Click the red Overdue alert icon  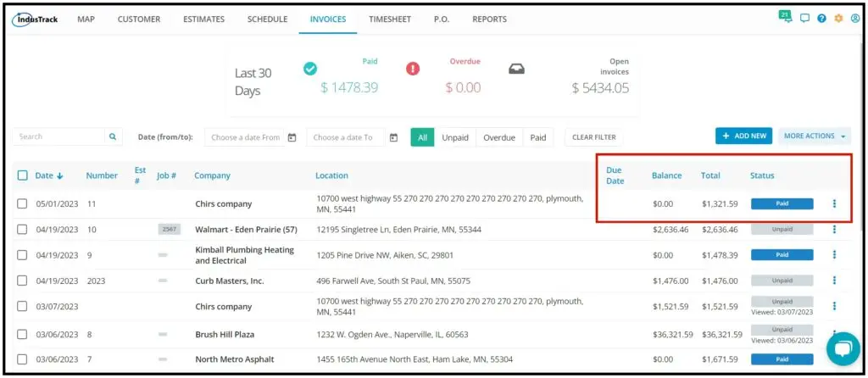(x=413, y=69)
